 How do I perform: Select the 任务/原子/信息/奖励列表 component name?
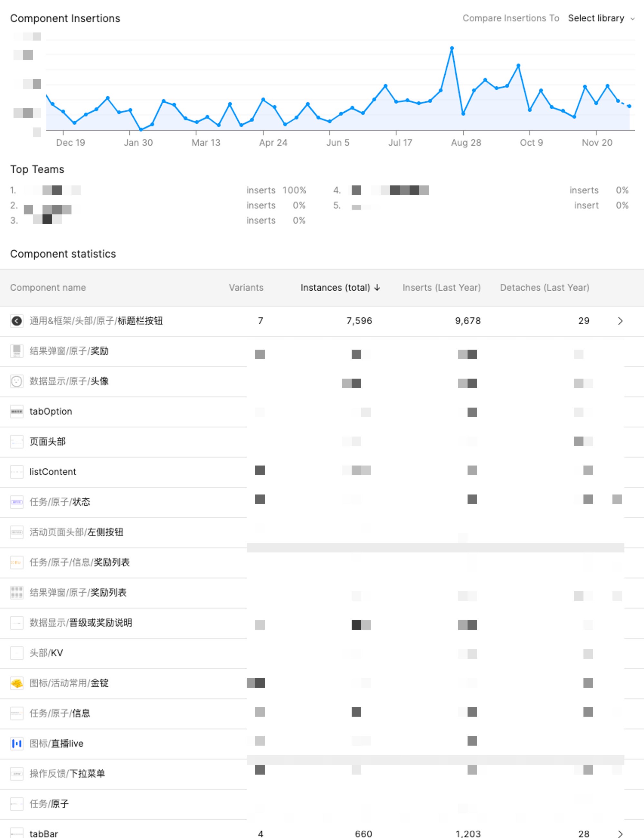pos(80,562)
